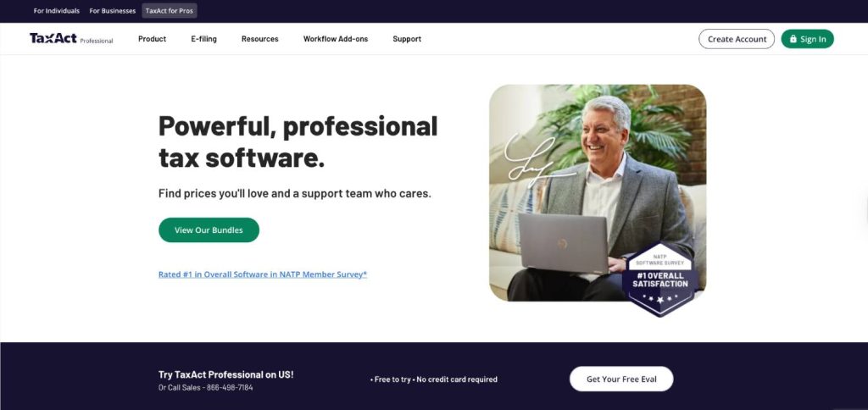This screenshot has height=410, width=868.
Task: Expand the Resources menu
Action: pos(259,39)
